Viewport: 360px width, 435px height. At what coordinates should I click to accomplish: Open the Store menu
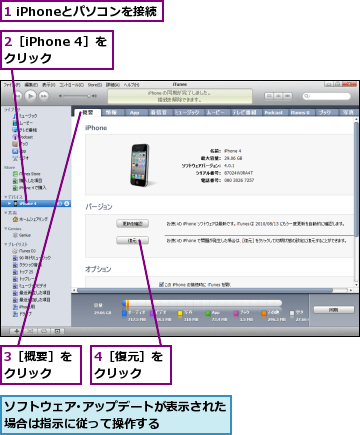95,85
